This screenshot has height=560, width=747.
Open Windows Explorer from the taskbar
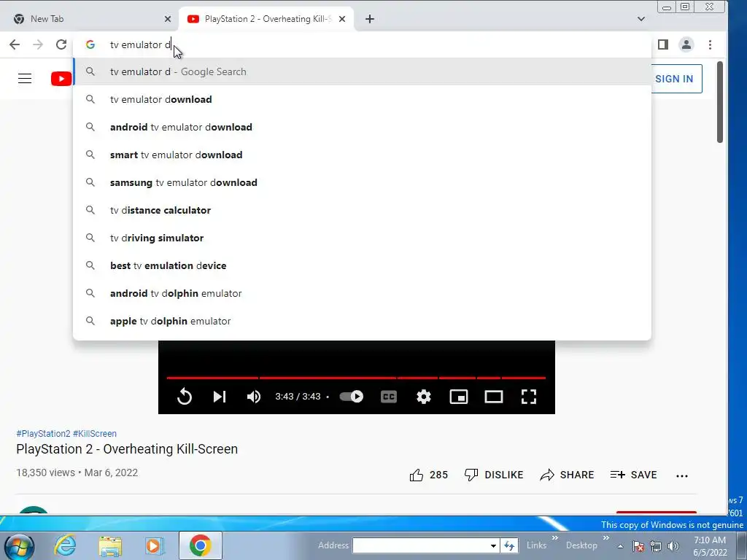coord(110,546)
